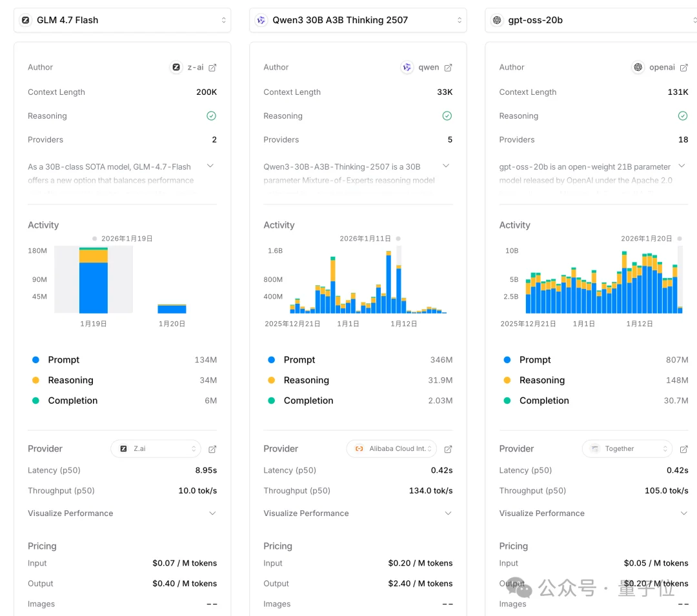
Task: Click the z-ai author name link
Action: tap(196, 67)
